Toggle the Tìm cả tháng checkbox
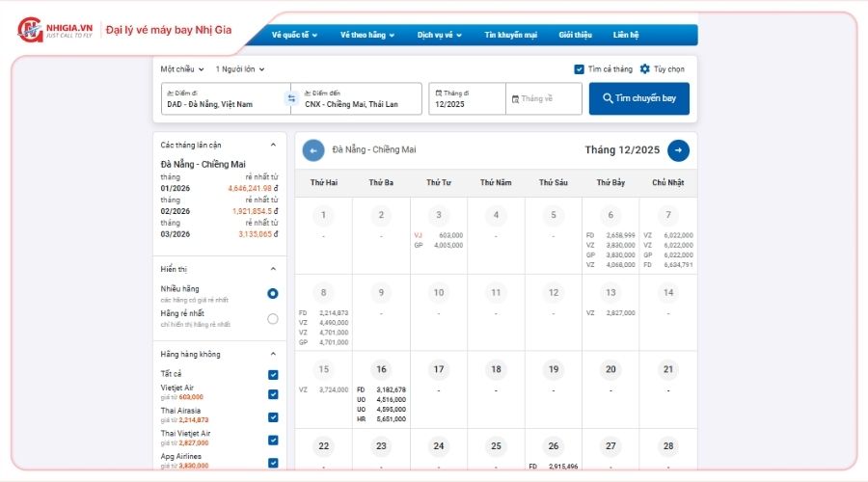The height and width of the screenshot is (482, 868). 579,69
